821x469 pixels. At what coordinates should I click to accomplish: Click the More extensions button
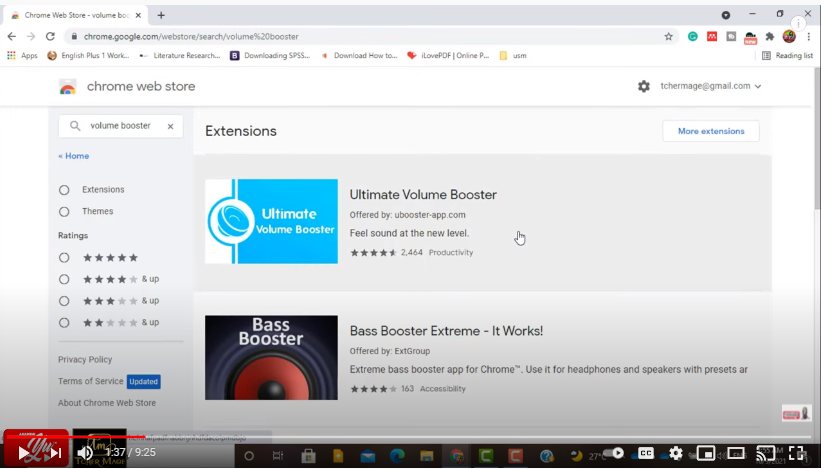pos(711,131)
